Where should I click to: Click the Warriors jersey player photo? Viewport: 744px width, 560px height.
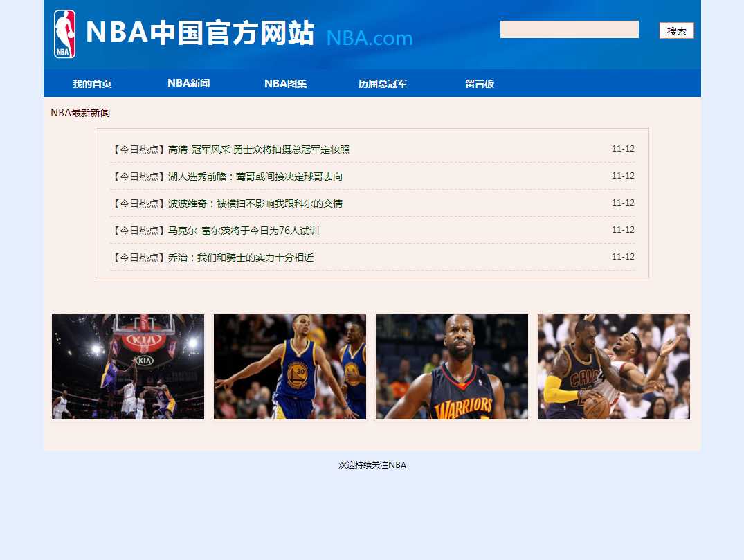[452, 367]
